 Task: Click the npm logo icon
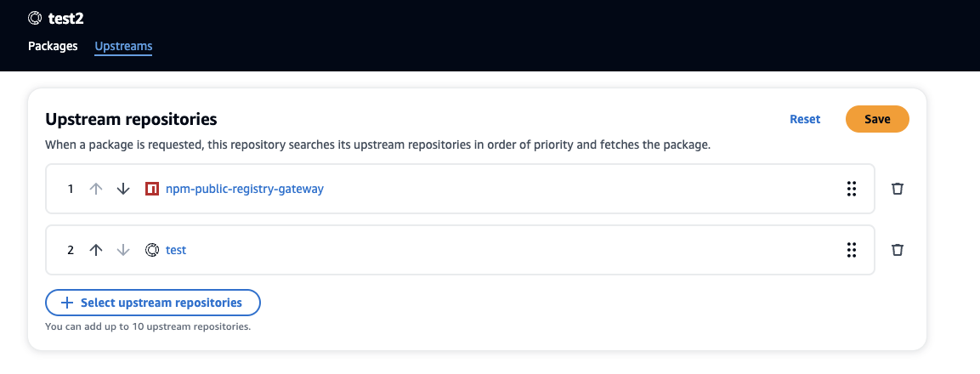[152, 189]
